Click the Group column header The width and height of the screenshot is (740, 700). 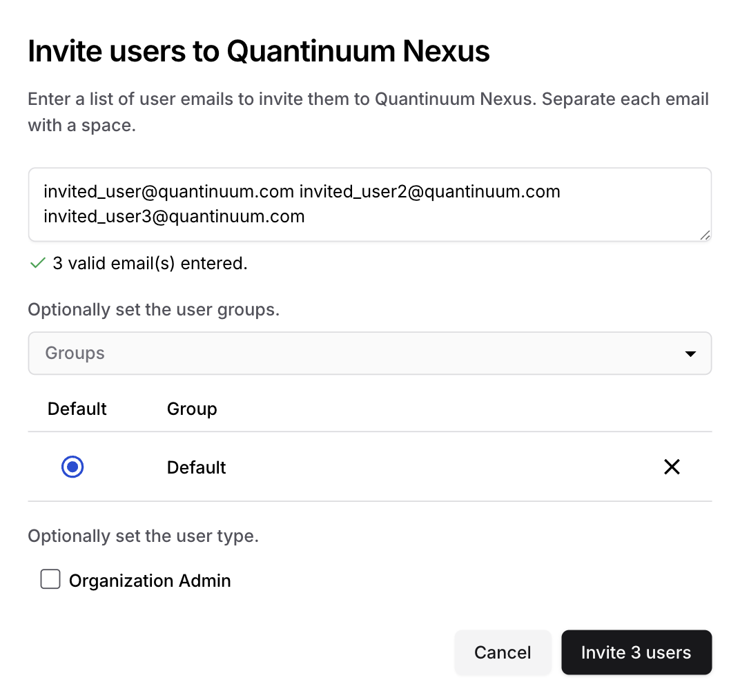tap(192, 409)
